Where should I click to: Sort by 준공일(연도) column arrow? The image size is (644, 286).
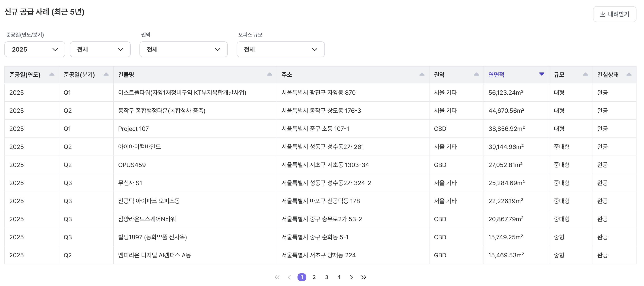point(52,74)
